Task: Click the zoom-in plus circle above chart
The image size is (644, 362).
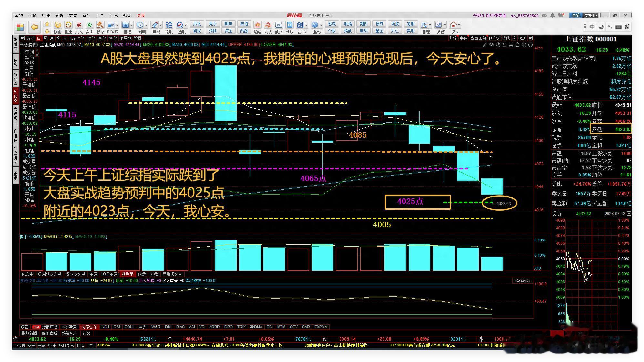Action: point(524,45)
